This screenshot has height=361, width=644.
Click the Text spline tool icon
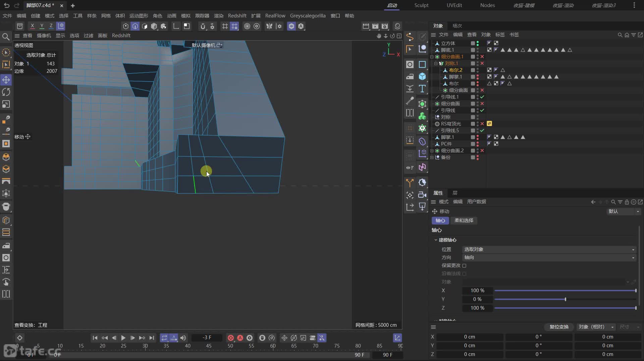pyautogui.click(x=422, y=89)
